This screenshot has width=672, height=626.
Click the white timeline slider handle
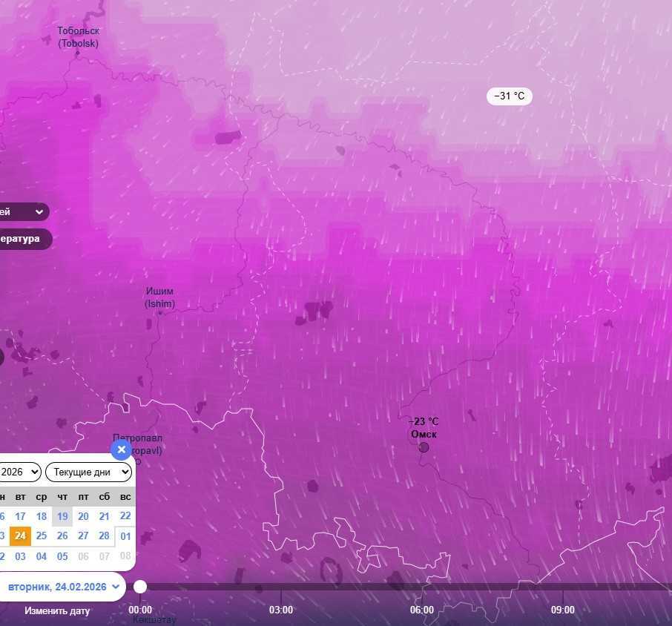140,587
